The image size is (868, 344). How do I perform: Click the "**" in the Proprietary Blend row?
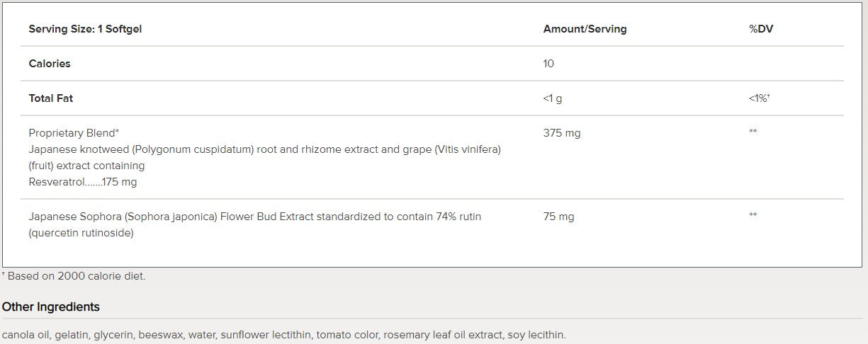coord(753,133)
